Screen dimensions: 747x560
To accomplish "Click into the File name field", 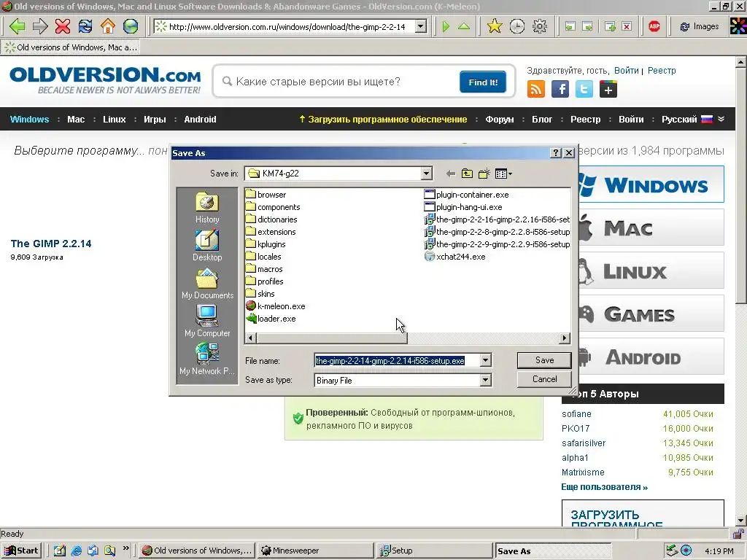I will (396, 360).
